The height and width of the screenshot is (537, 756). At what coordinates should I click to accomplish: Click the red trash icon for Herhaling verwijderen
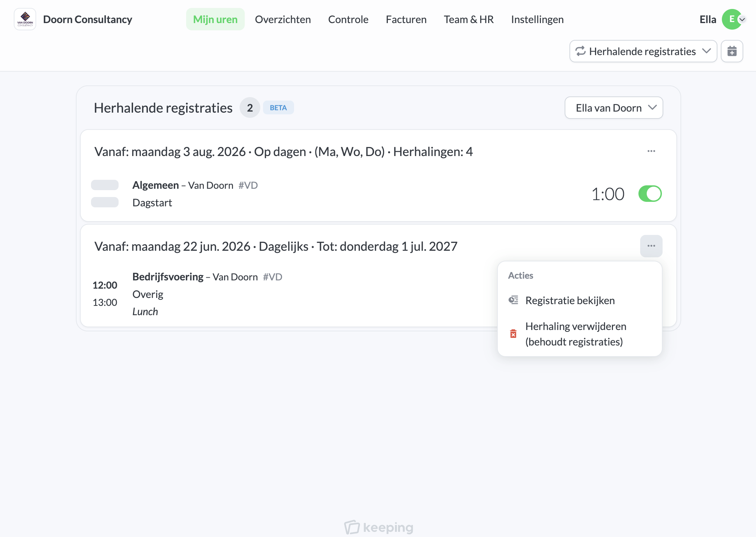tap(513, 334)
